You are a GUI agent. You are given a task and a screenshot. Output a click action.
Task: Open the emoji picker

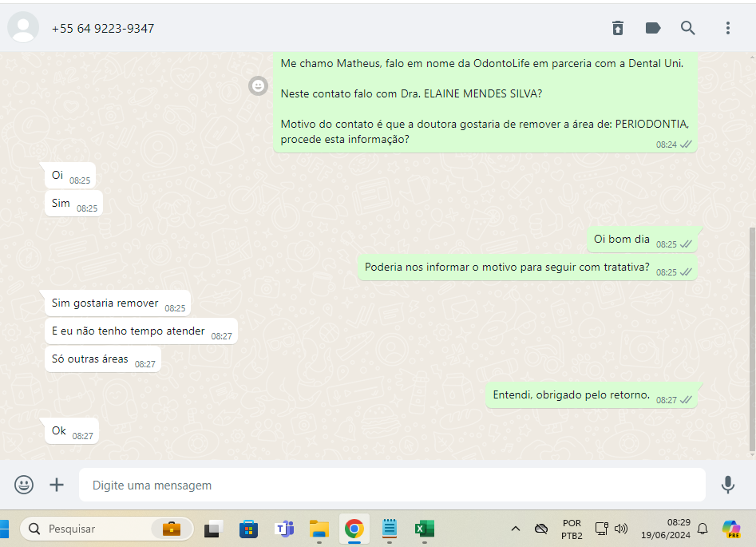point(25,485)
